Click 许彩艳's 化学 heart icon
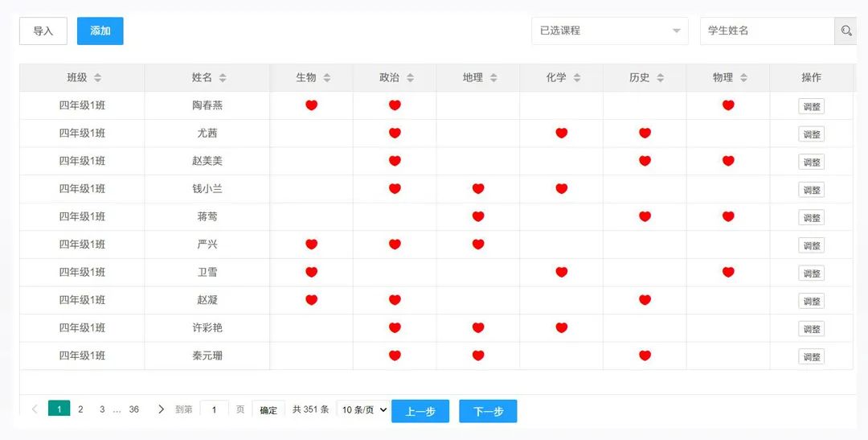This screenshot has width=868, height=440. tap(561, 327)
